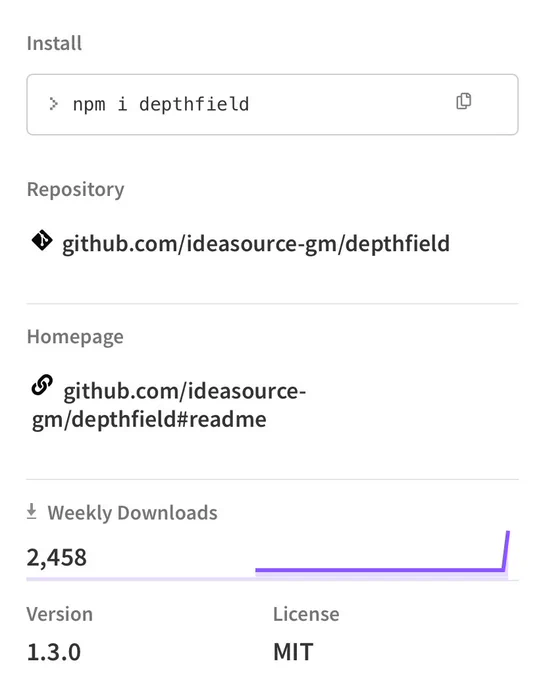Click the MIT license value
545x680 pixels.
click(x=293, y=652)
